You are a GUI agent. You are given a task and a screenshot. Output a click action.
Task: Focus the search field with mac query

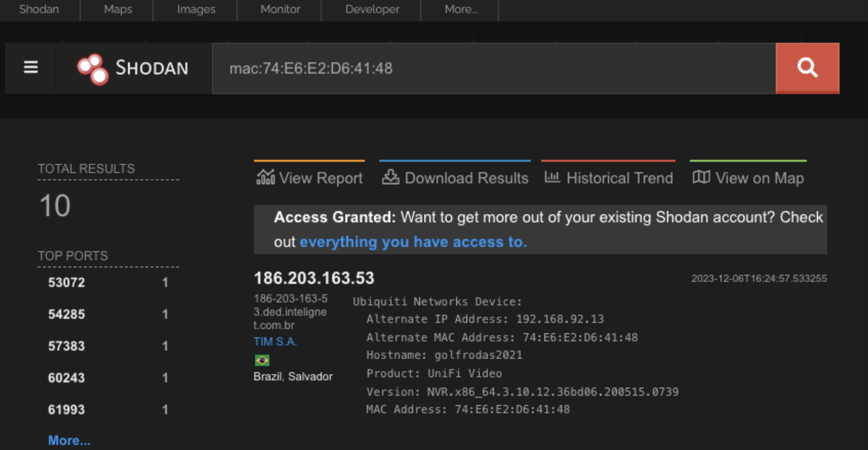click(x=494, y=68)
